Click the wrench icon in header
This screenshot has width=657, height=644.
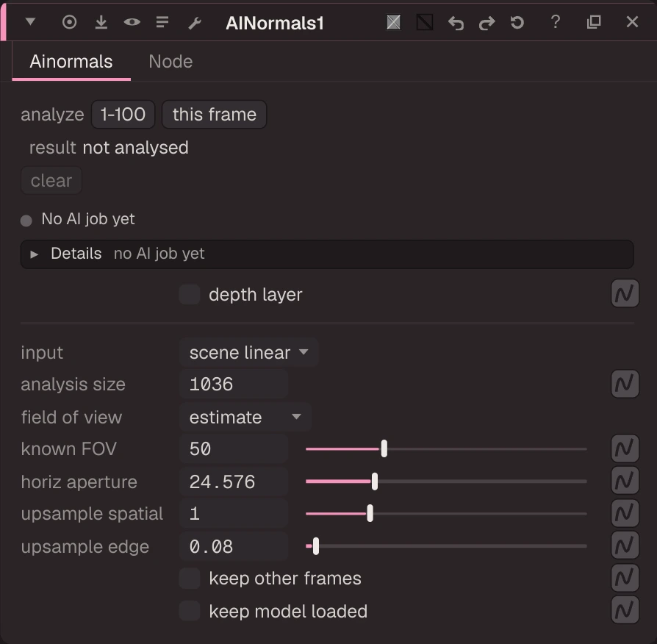[195, 23]
